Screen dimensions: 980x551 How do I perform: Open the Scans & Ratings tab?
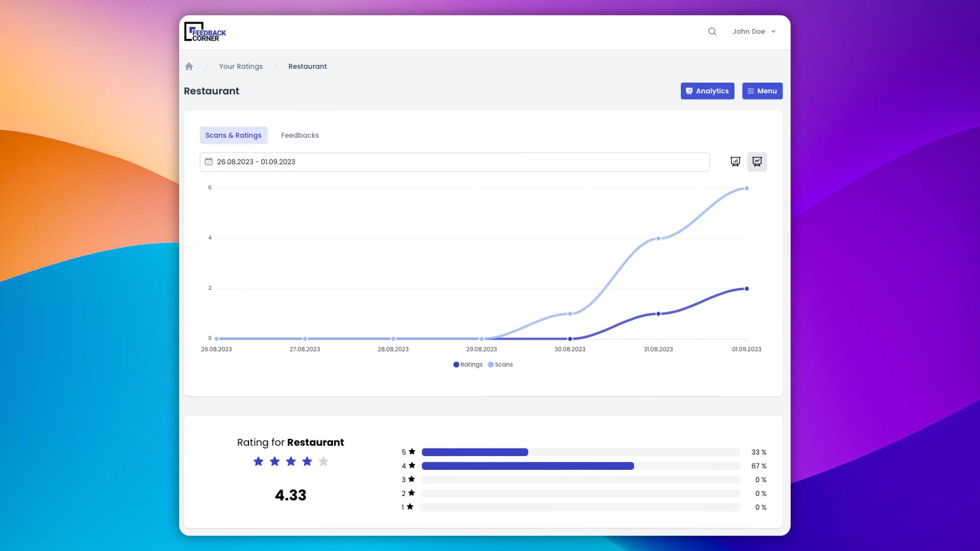click(233, 135)
